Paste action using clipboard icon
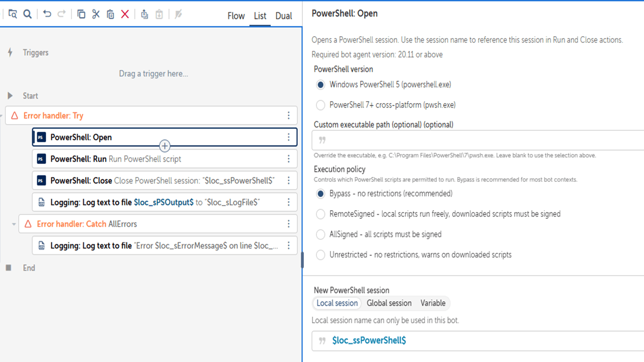The image size is (644, 362). click(x=111, y=14)
